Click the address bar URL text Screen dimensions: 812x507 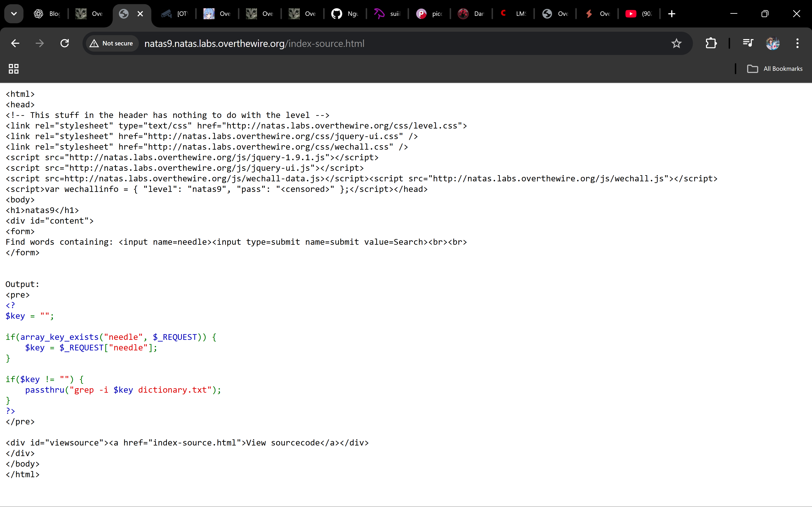tap(254, 44)
